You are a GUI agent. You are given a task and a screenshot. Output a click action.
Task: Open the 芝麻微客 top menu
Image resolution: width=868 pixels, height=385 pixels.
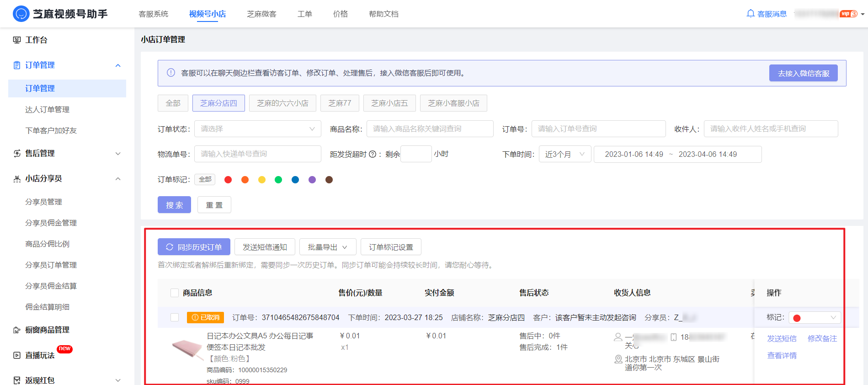(262, 14)
